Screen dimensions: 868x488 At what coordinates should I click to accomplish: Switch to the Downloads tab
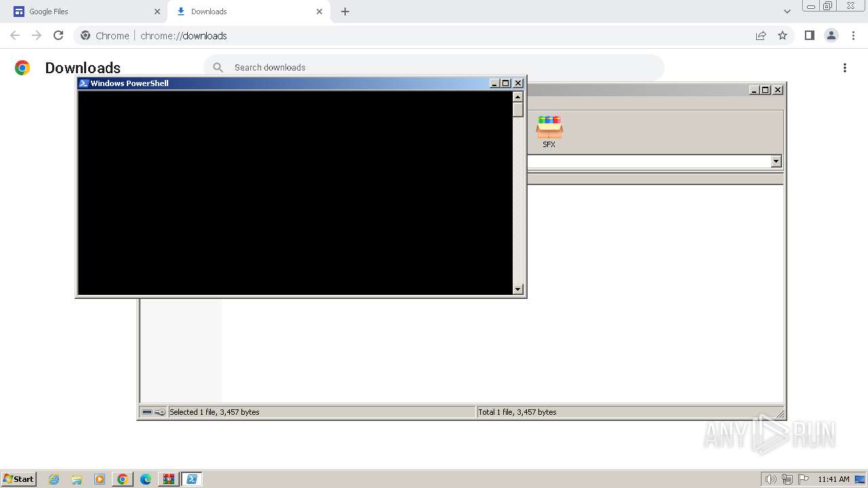(x=250, y=12)
